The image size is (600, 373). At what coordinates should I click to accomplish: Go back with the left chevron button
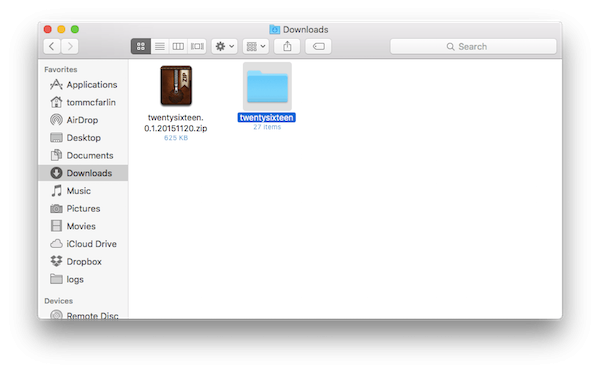pyautogui.click(x=52, y=46)
